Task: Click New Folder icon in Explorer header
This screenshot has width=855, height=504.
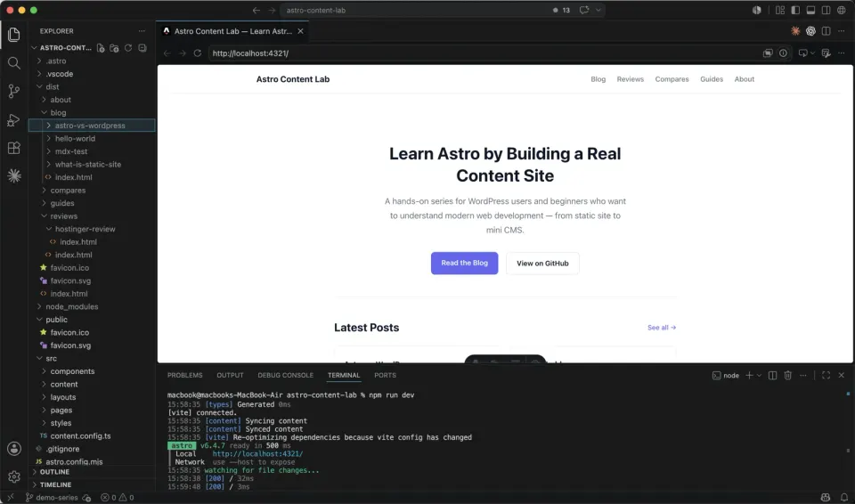Action: [x=114, y=48]
